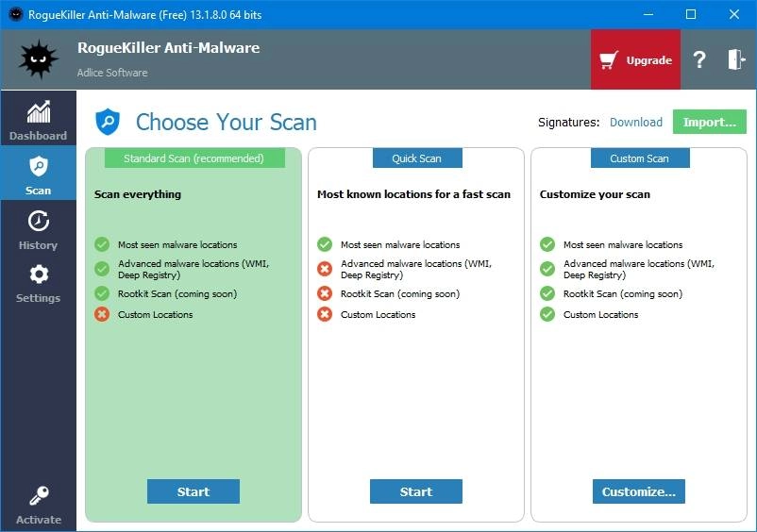Open Activate key option in sidebar
This screenshot has width=757, height=532.
[38, 504]
